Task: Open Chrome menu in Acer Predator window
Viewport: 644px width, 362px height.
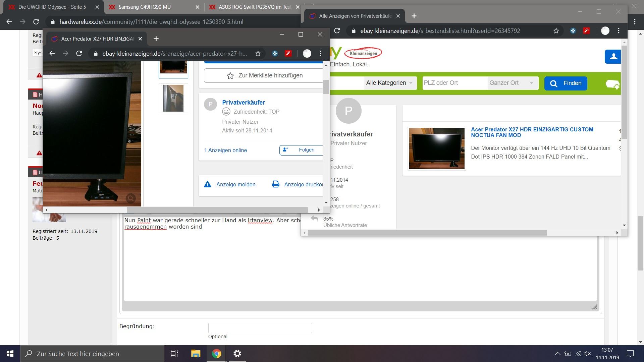Action: pyautogui.click(x=320, y=54)
